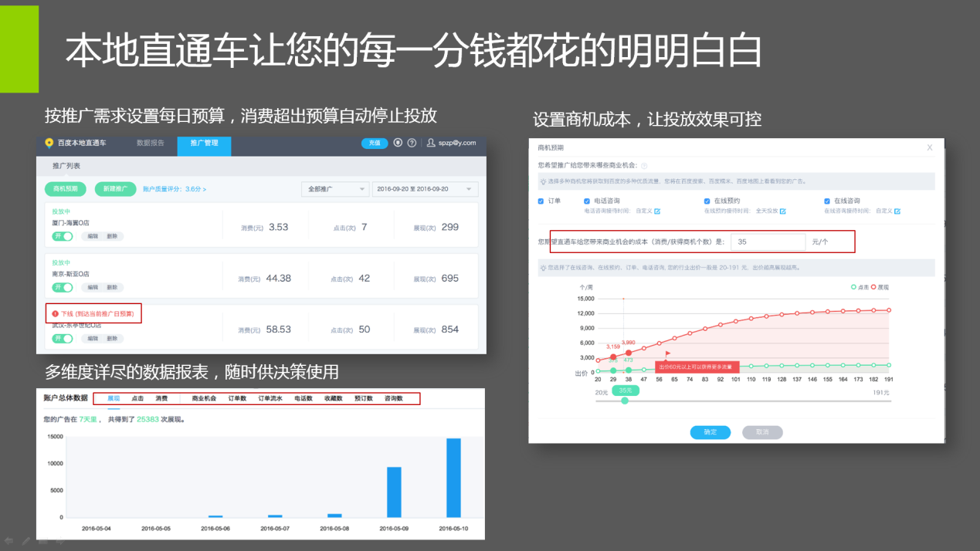This screenshot has height=551, width=980.
Task: Click the Baidu location pin logo icon
Action: pyautogui.click(x=49, y=143)
